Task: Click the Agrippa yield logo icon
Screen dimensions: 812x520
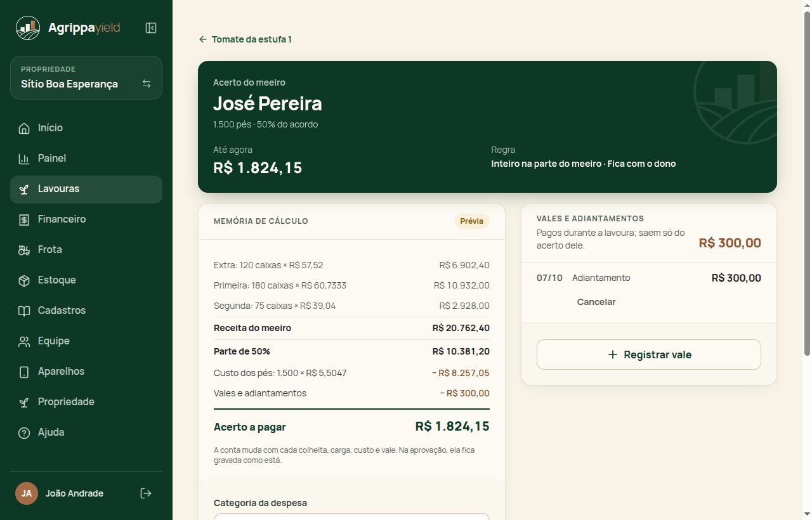Action: click(28, 28)
